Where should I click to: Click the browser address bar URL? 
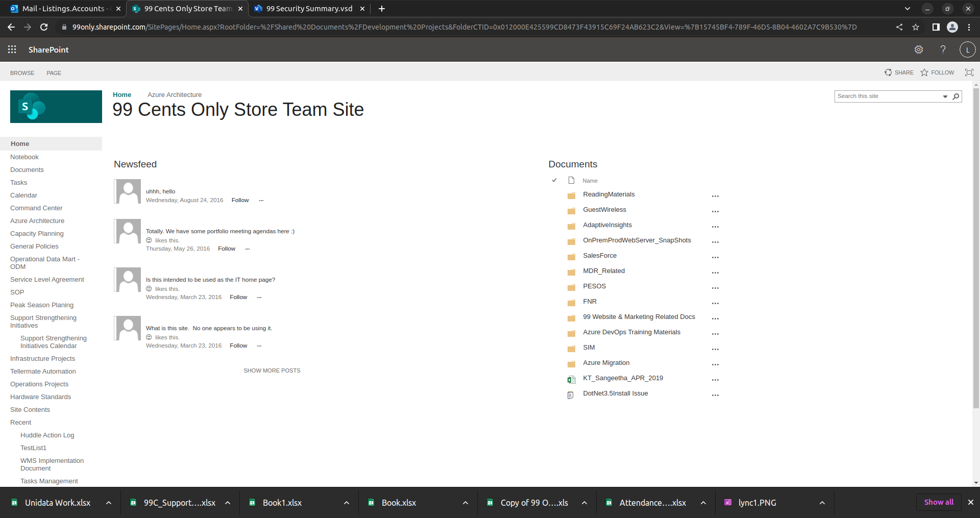464,27
